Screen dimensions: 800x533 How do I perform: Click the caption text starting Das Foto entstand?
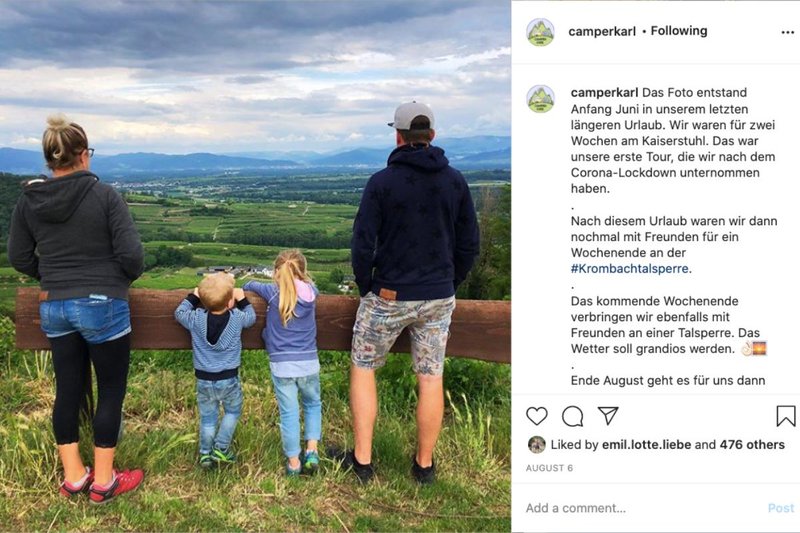673,141
